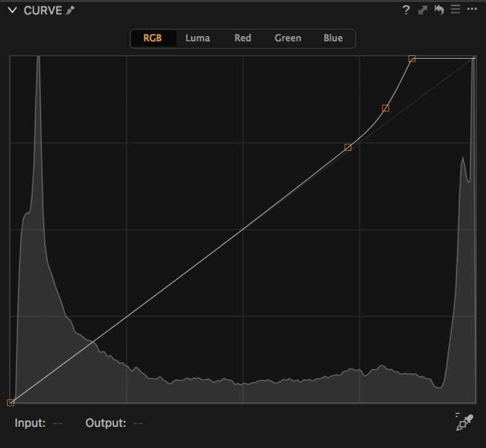Click the Input value field
Screen dimensions: 486x448
pyautogui.click(x=57, y=423)
